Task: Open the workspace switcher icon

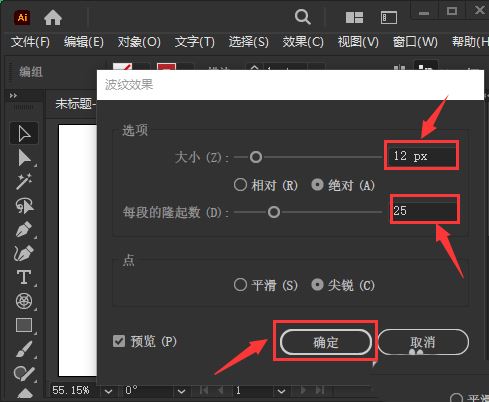Action: tap(389, 17)
